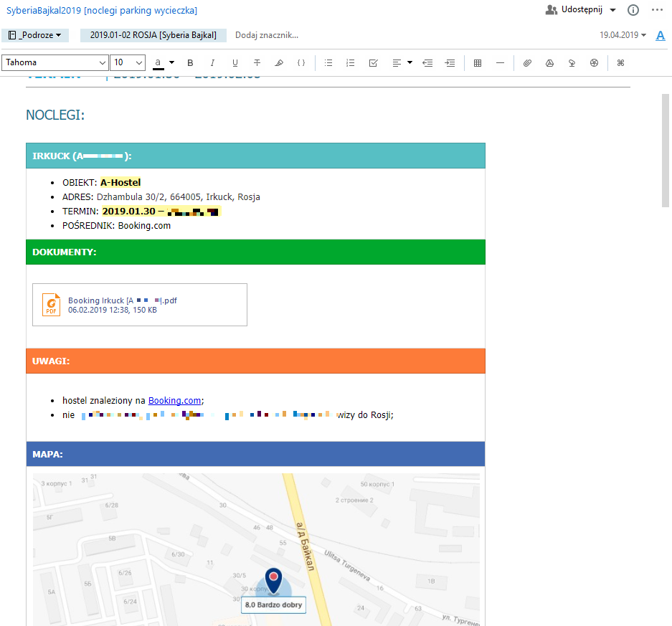The width and height of the screenshot is (672, 626).
Task: Open Booking.com link in UWAGI section
Action: [x=174, y=401]
